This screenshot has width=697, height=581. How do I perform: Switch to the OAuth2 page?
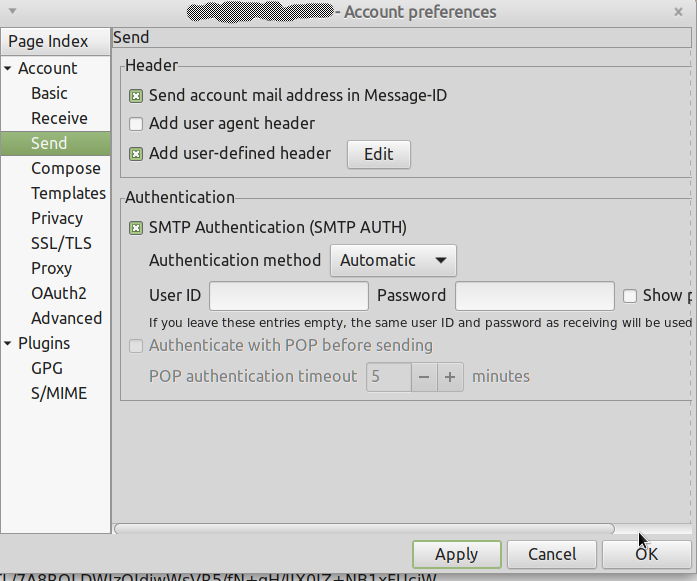click(58, 294)
